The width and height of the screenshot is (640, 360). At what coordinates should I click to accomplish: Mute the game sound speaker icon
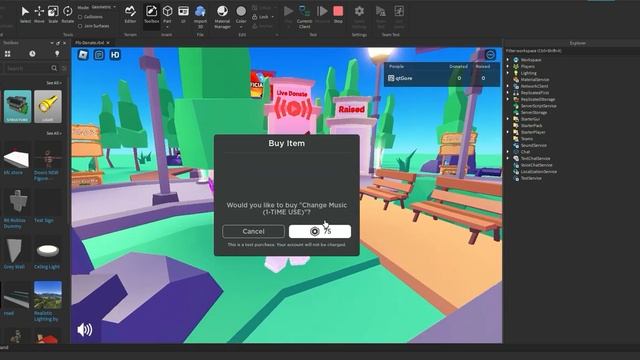click(x=84, y=329)
